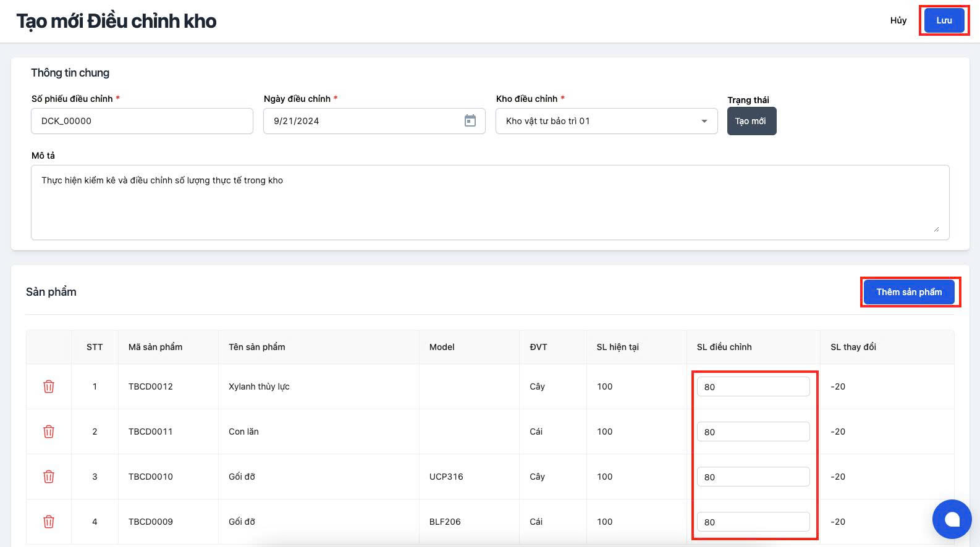Image resolution: width=980 pixels, height=547 pixels.
Task: Click into the Mô tả text area
Action: click(x=489, y=202)
